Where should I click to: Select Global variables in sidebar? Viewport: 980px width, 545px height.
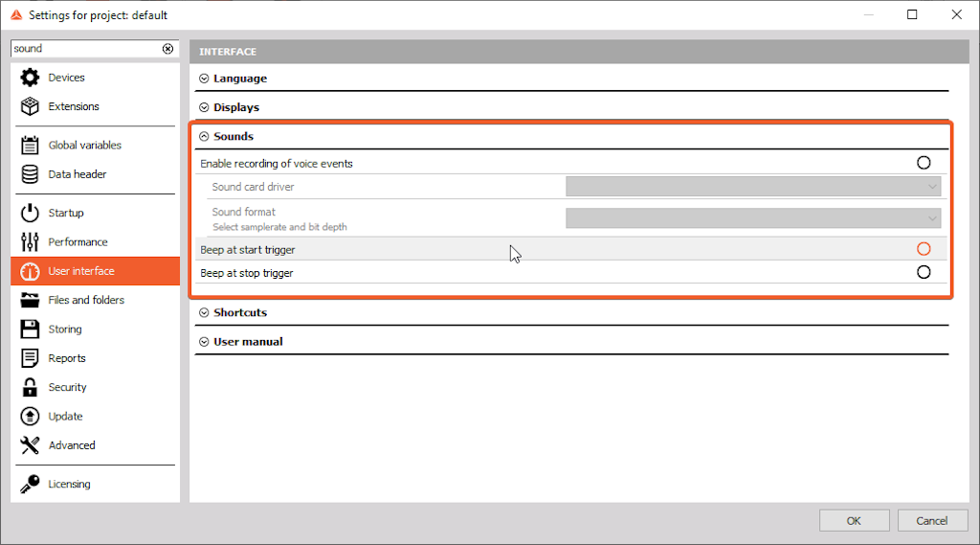(x=95, y=146)
